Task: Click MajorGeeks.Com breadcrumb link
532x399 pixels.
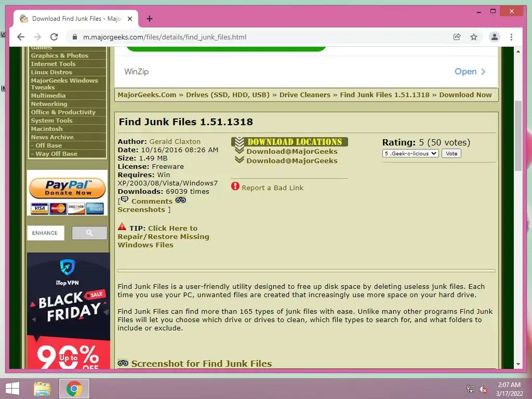Action: [x=147, y=95]
